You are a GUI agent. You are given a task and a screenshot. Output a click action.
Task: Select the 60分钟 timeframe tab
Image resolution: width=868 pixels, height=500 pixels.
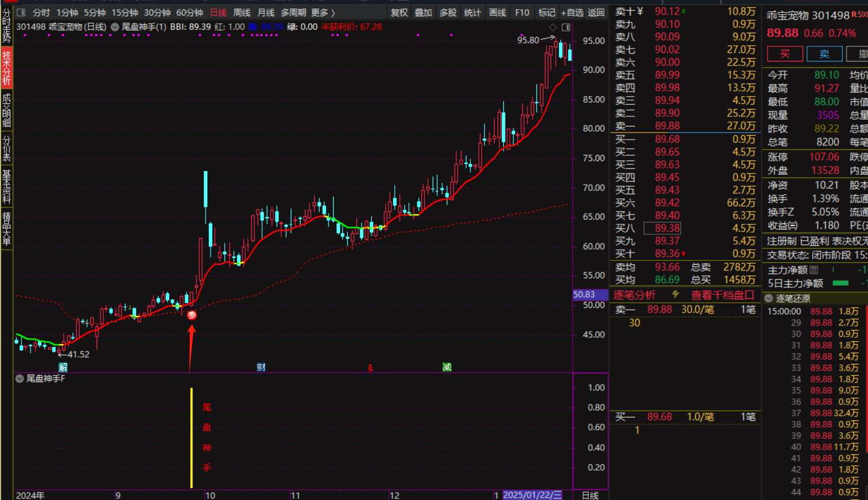[x=189, y=12]
